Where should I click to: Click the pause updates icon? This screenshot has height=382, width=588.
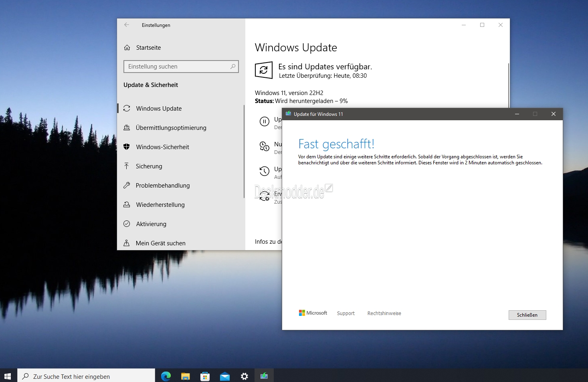point(265,121)
